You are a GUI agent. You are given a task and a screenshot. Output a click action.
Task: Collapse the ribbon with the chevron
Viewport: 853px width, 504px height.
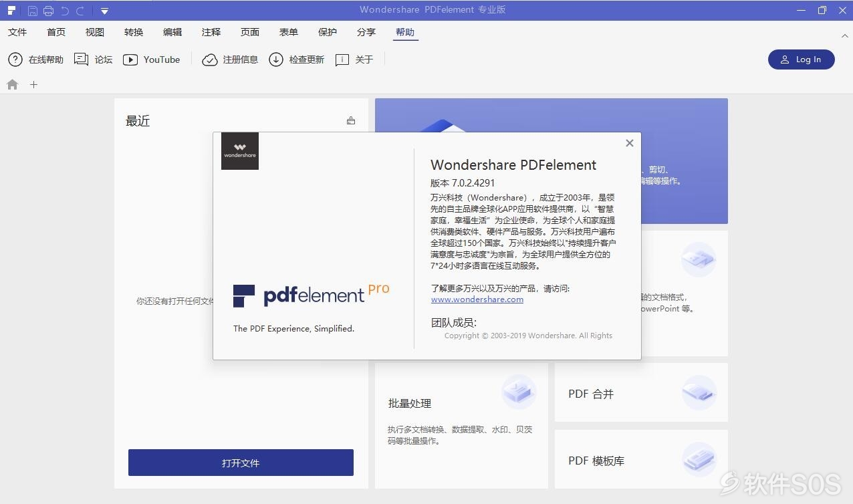tap(845, 35)
